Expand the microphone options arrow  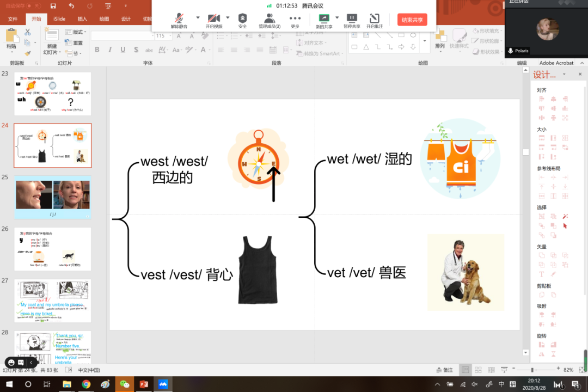coord(198,17)
